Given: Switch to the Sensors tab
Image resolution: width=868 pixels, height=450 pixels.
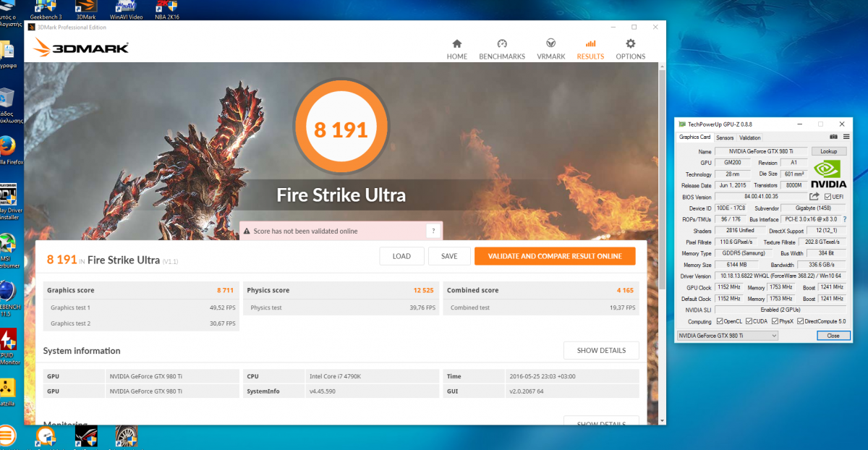Looking at the screenshot, I should [x=725, y=137].
